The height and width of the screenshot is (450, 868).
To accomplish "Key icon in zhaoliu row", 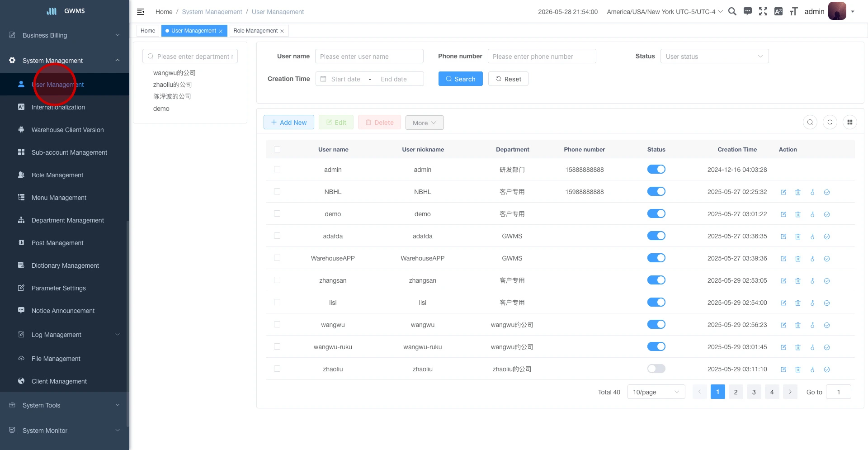I will point(812,369).
